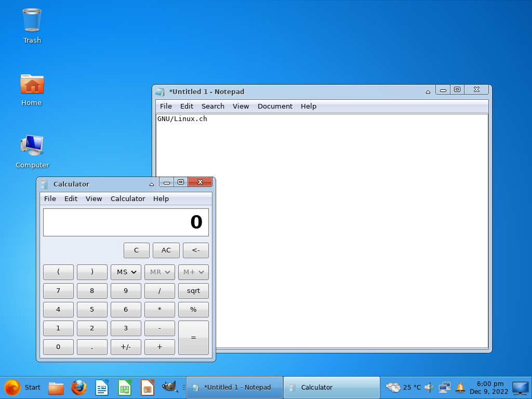Switch to Notepad via taskbar button
Viewport: 532px width, 399px height.
tap(234, 387)
